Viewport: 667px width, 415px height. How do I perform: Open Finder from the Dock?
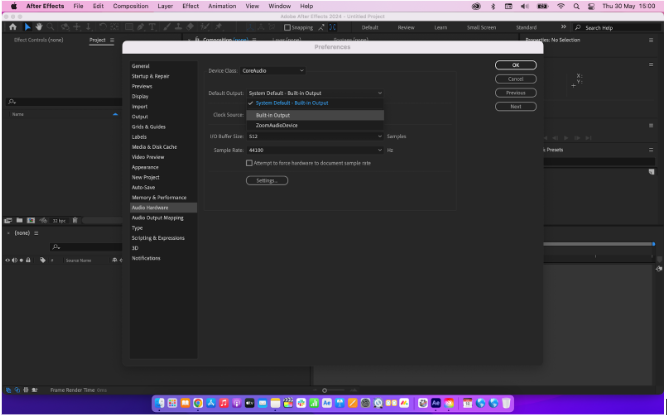(x=160, y=403)
